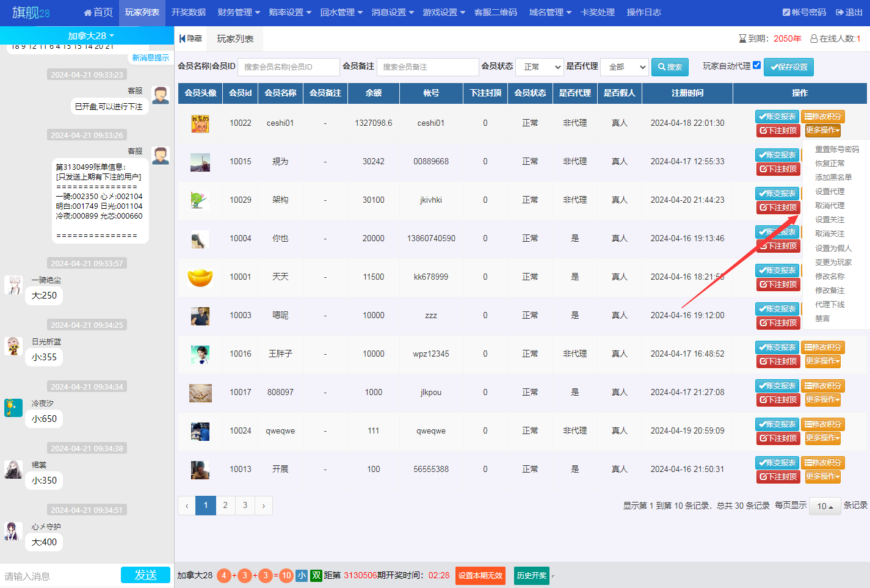Image resolution: width=870 pixels, height=588 pixels.
Task: Go to page 2 in pagination
Action: 225,505
